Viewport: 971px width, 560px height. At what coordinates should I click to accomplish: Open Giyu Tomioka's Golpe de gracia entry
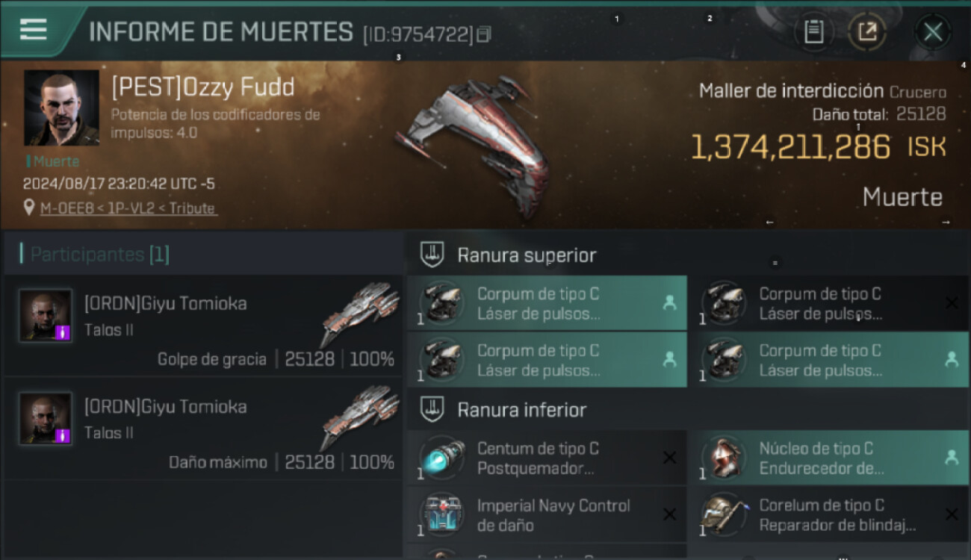[x=203, y=325]
